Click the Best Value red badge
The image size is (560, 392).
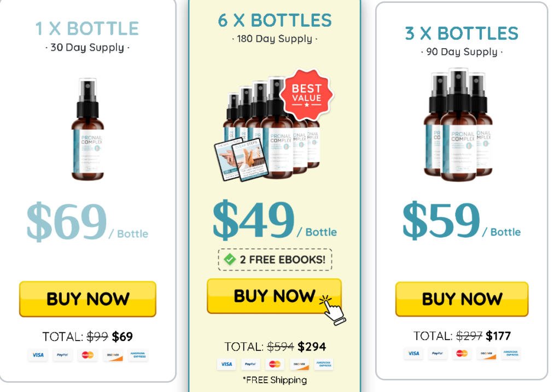(x=307, y=95)
